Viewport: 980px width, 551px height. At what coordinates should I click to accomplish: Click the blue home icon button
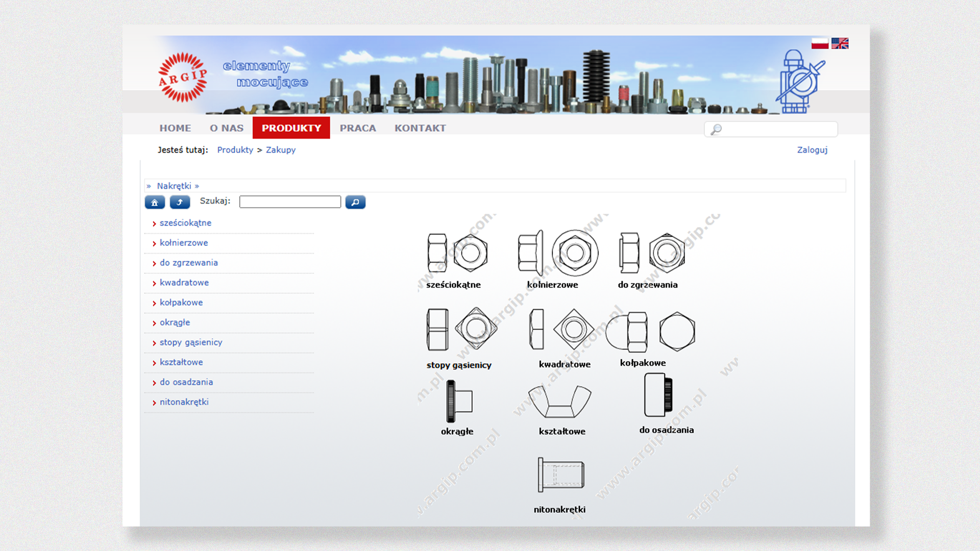155,203
